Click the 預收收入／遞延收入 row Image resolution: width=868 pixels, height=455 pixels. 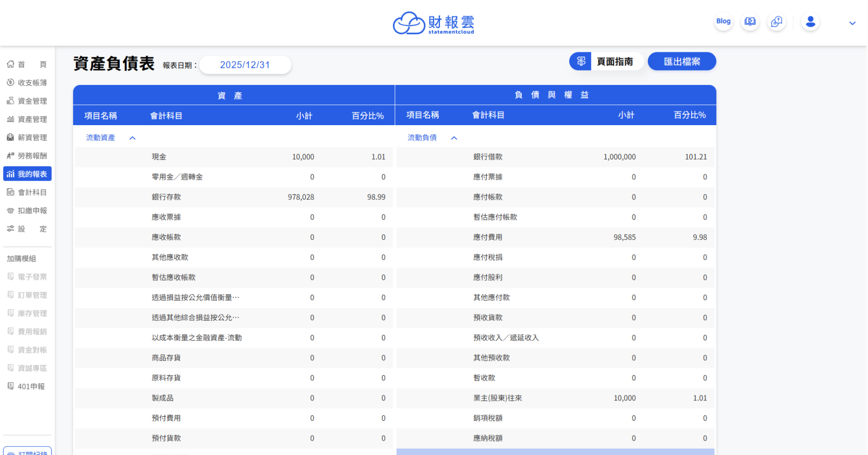pos(556,338)
